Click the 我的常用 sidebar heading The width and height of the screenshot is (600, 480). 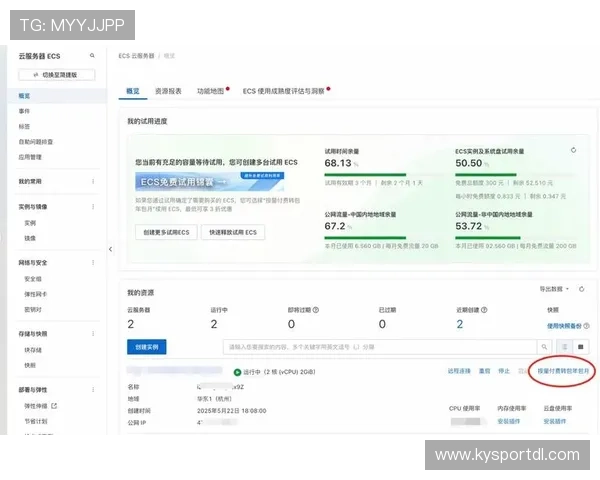[30, 181]
